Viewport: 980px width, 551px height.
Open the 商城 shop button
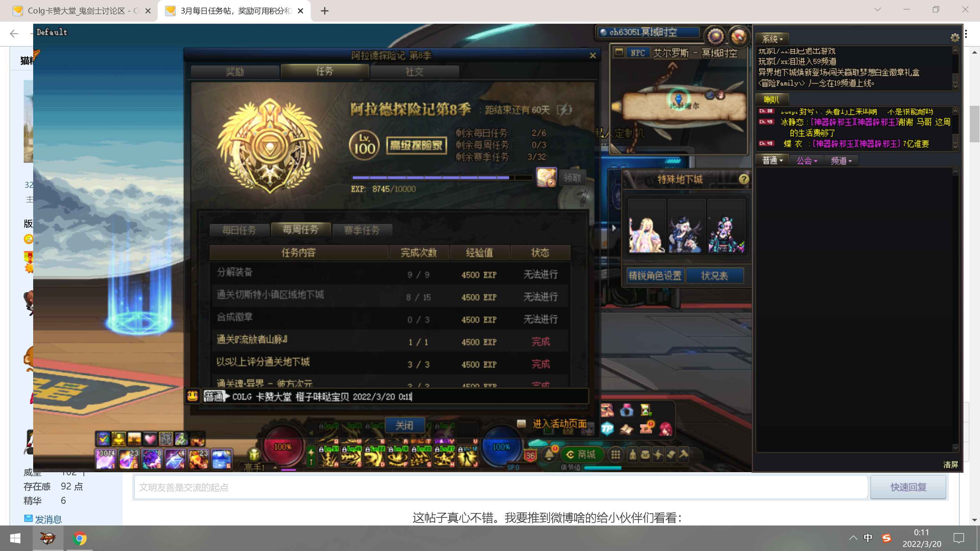tap(582, 454)
